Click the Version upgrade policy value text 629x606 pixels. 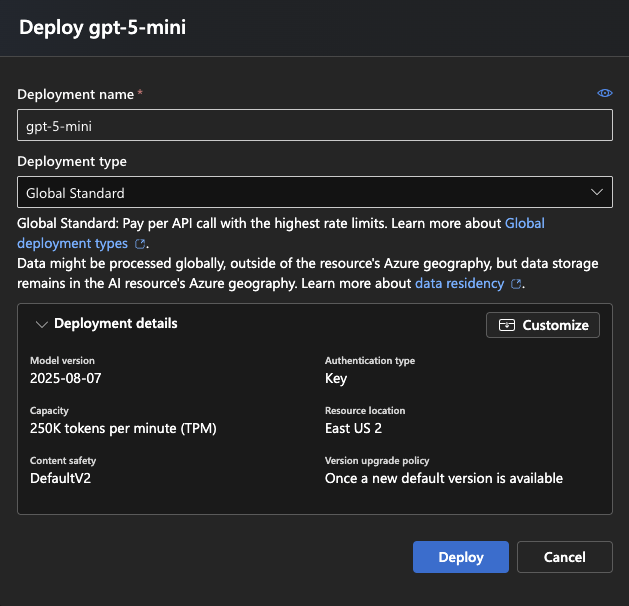444,478
